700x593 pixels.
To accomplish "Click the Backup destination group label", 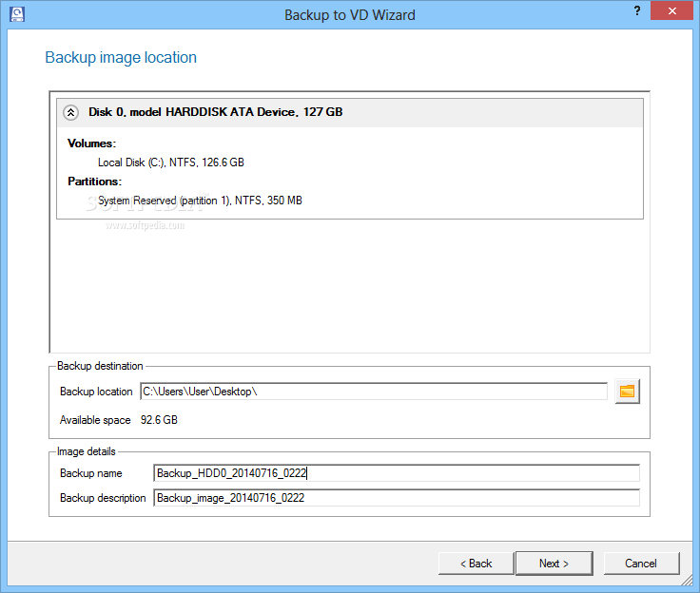I will tap(100, 366).
